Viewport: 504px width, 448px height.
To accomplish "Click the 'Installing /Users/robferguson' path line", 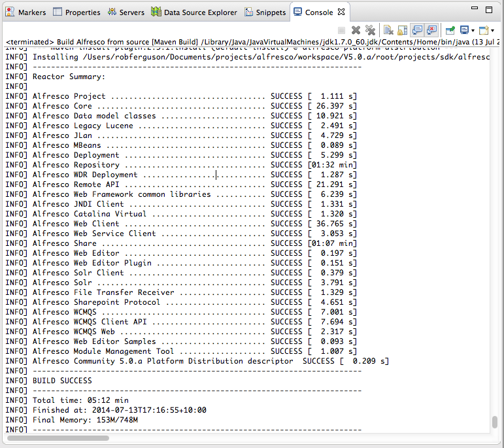I will (248, 57).
